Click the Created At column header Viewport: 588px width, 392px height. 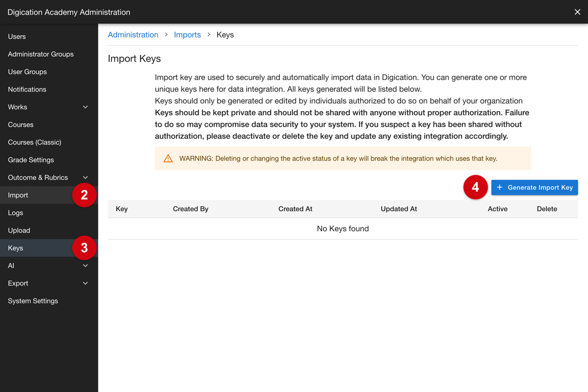[x=295, y=209]
